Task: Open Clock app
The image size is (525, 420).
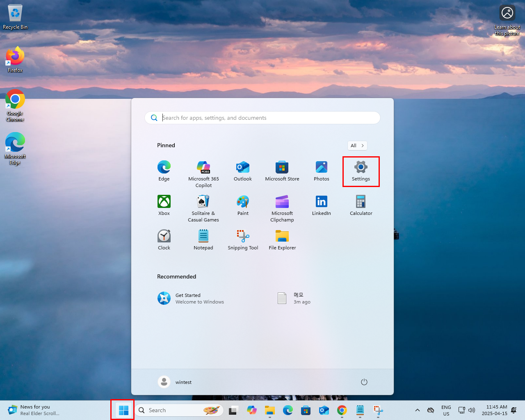Action: 164,240
